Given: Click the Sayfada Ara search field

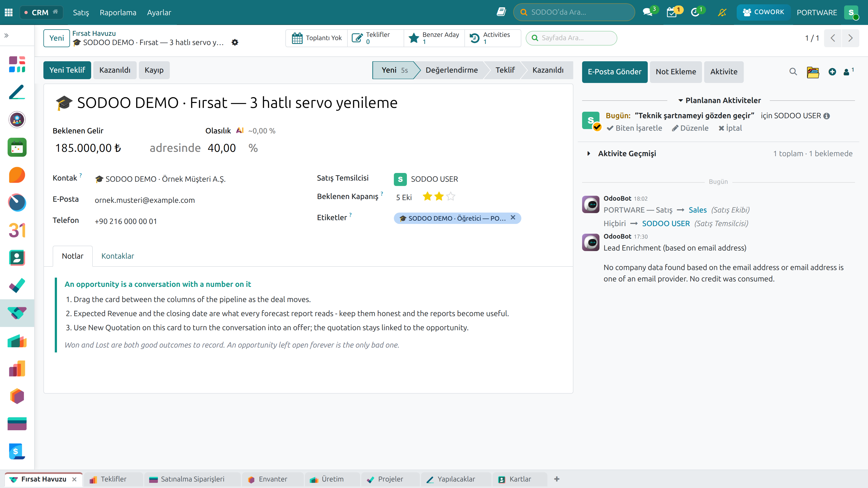Looking at the screenshot, I should click(x=572, y=38).
